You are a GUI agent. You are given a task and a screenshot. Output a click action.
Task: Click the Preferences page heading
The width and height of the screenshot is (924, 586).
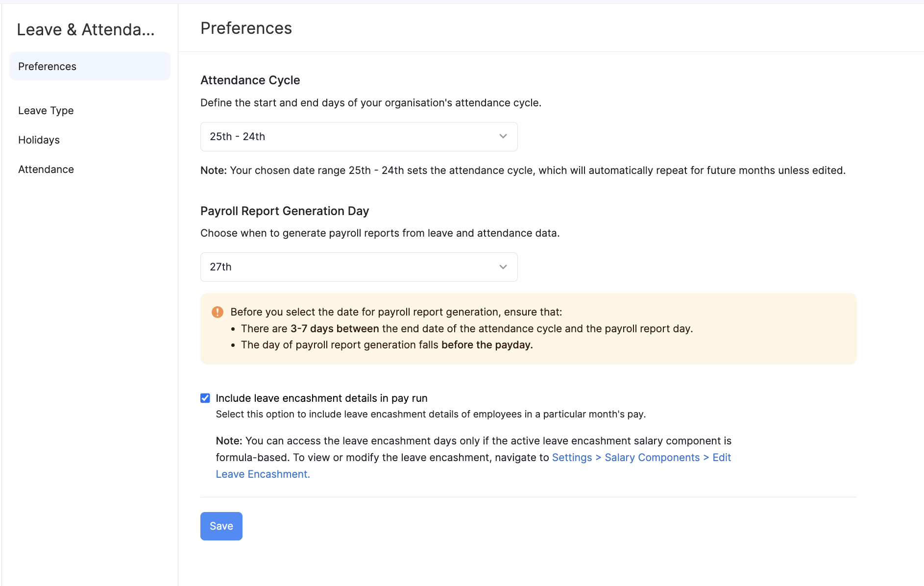(x=246, y=28)
